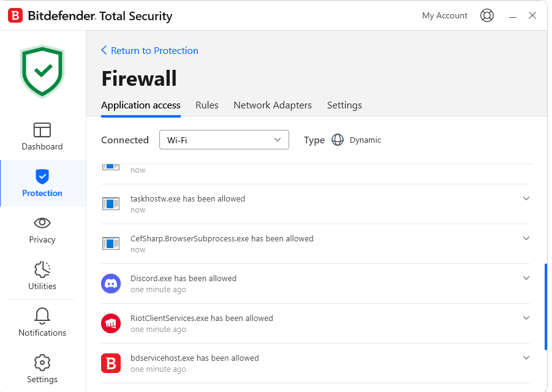Open the Privacy section
552x392 pixels.
click(42, 230)
